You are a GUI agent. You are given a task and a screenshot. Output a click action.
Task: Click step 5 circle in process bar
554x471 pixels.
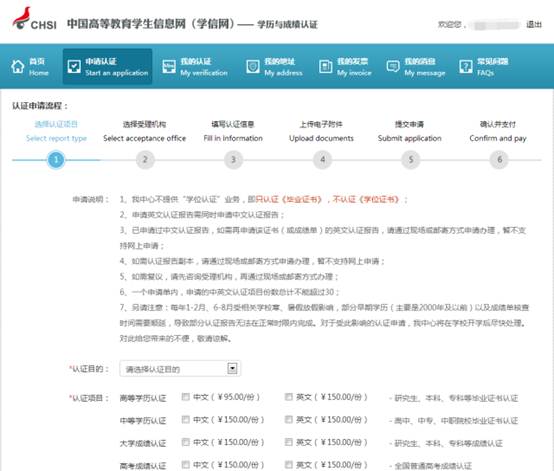click(x=411, y=160)
